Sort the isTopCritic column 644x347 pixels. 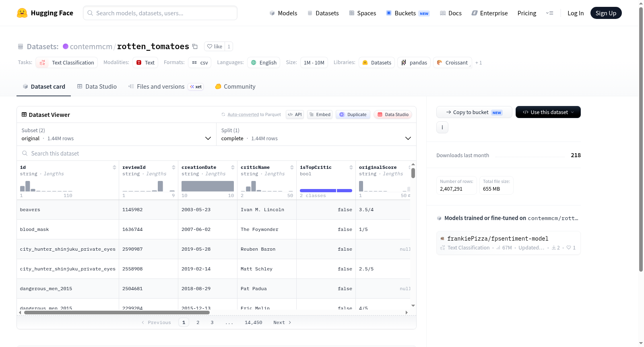tap(351, 167)
